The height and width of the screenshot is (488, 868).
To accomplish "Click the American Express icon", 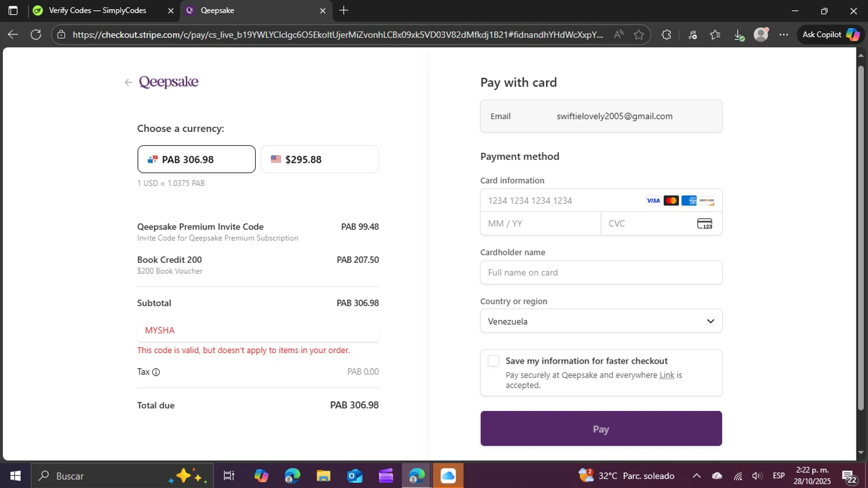I will (x=689, y=200).
